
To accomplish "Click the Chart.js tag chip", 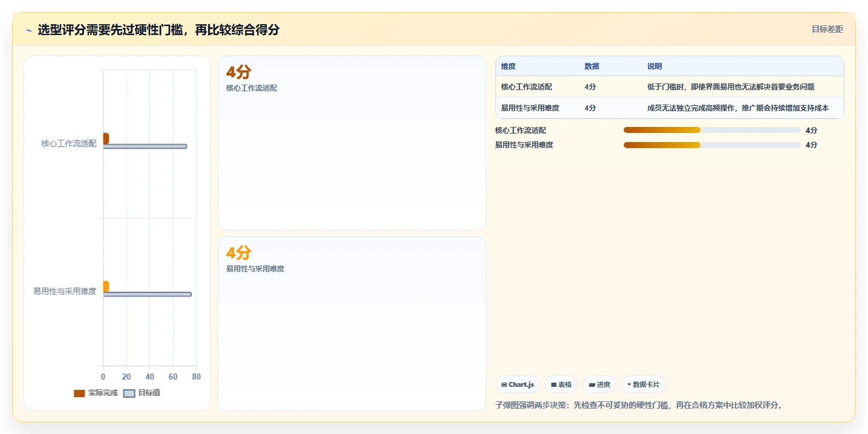I will coord(517,384).
